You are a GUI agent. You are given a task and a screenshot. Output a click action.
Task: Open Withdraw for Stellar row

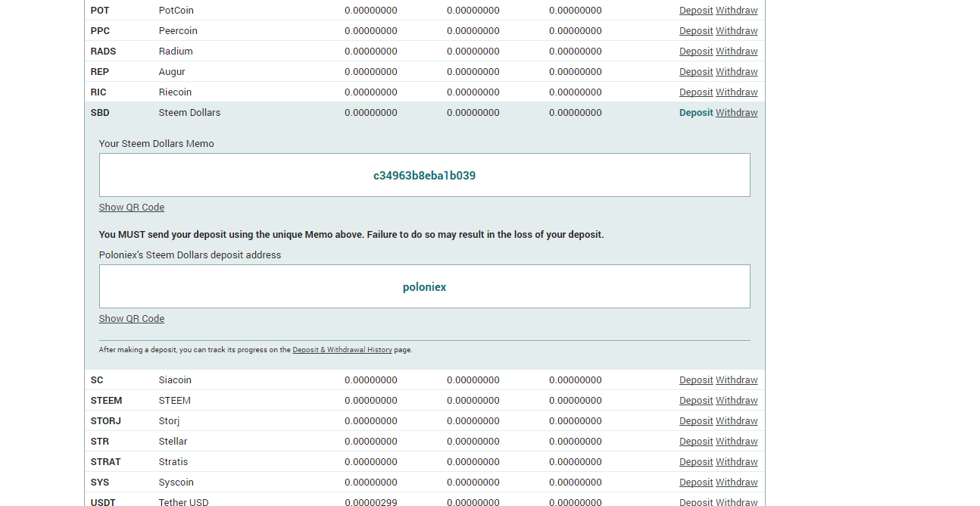coord(737,442)
